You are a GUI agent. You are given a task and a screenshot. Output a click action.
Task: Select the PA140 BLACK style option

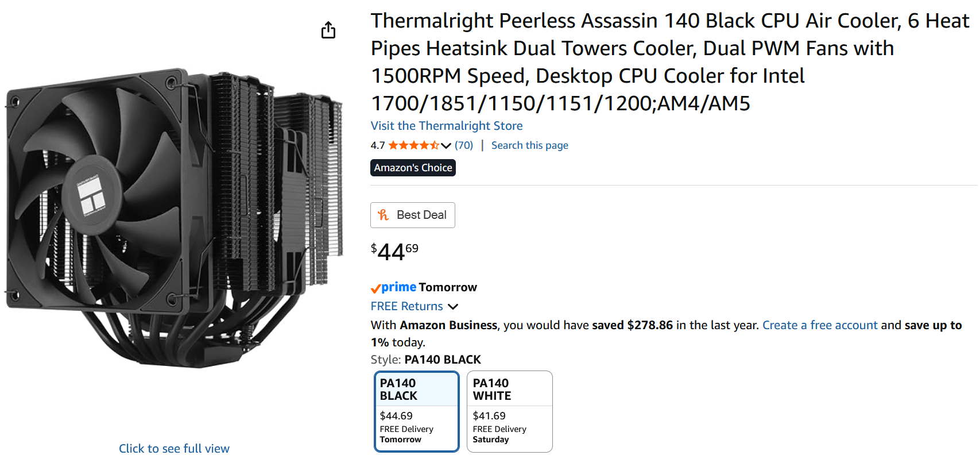click(416, 411)
